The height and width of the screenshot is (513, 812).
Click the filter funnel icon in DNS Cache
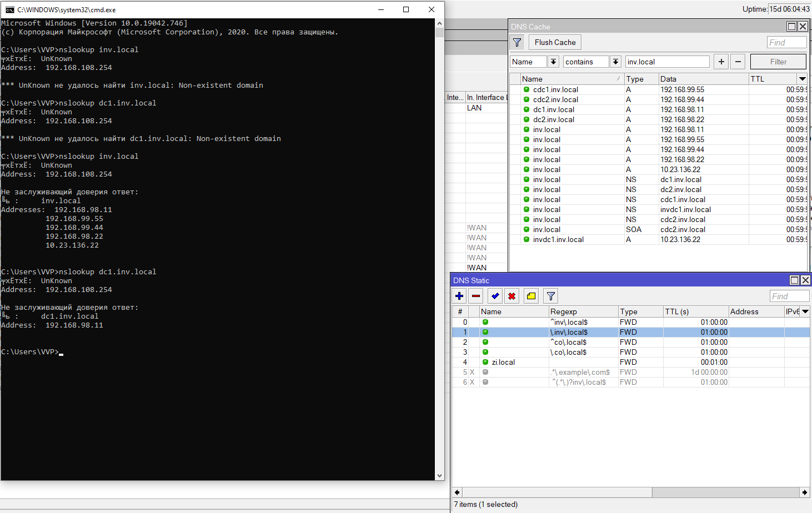pos(517,42)
